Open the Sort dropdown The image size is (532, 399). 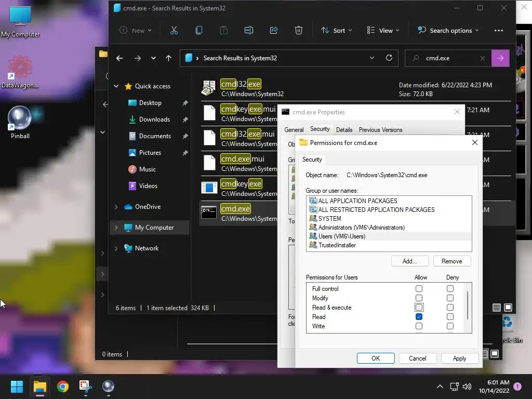(337, 31)
